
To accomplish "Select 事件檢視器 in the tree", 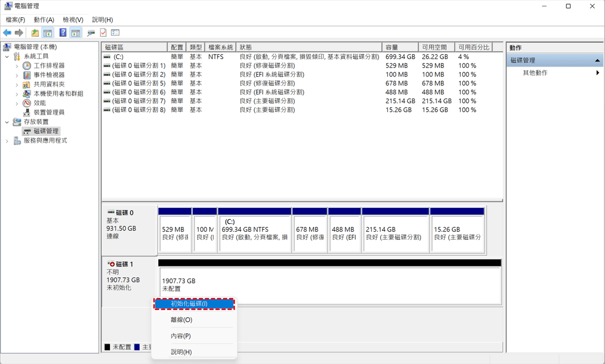I will pyautogui.click(x=49, y=75).
